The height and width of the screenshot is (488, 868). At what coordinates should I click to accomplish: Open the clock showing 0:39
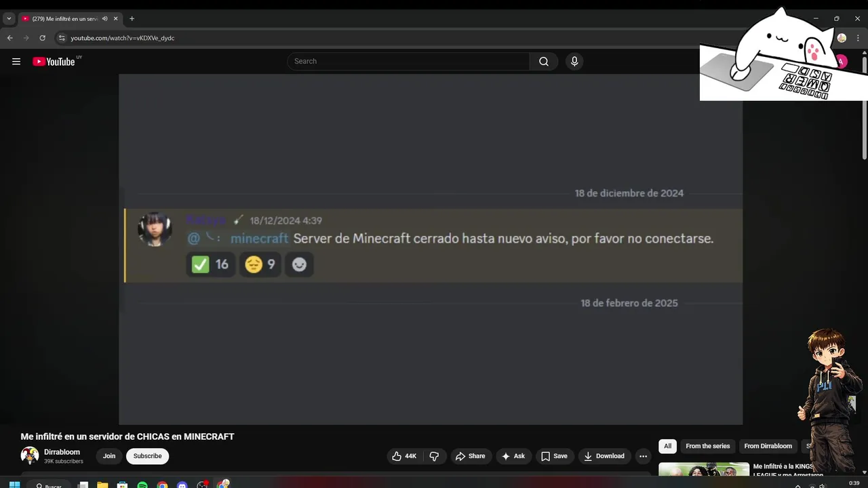click(854, 483)
